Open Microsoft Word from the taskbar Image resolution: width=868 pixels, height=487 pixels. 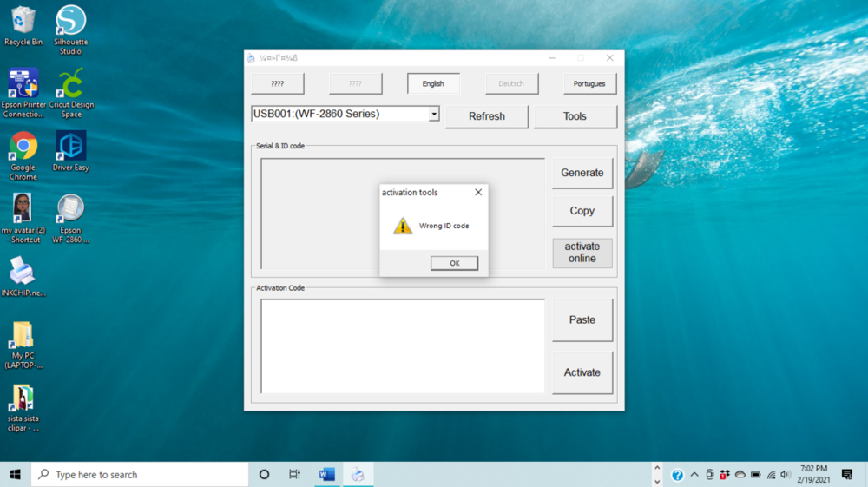tap(326, 474)
